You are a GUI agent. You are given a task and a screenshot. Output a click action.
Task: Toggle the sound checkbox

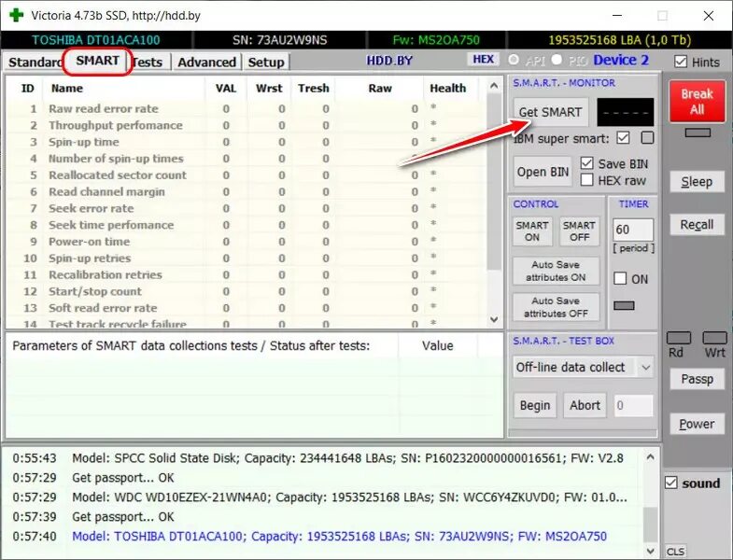coord(671,483)
